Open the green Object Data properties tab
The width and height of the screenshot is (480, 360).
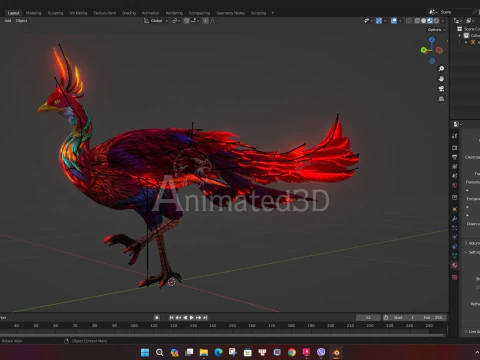[454, 256]
